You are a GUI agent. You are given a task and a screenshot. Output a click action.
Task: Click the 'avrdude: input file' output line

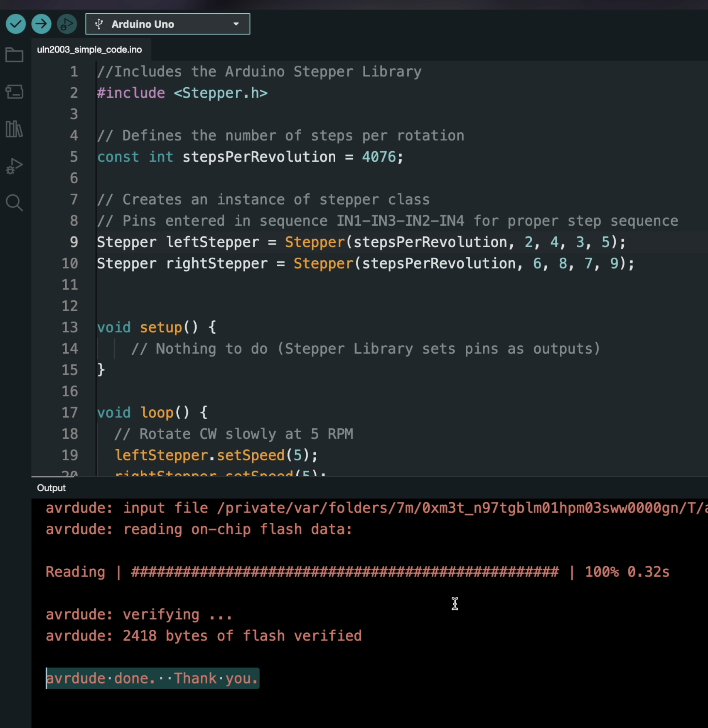(376, 508)
